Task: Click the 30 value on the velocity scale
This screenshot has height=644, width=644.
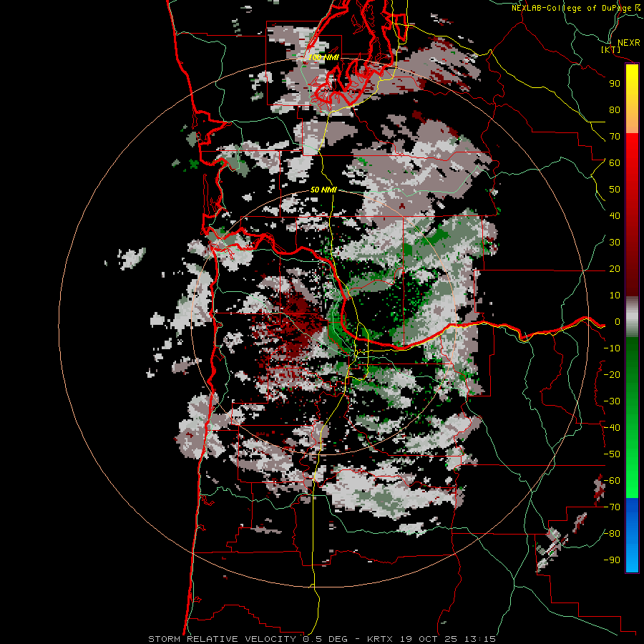Action: (615, 243)
